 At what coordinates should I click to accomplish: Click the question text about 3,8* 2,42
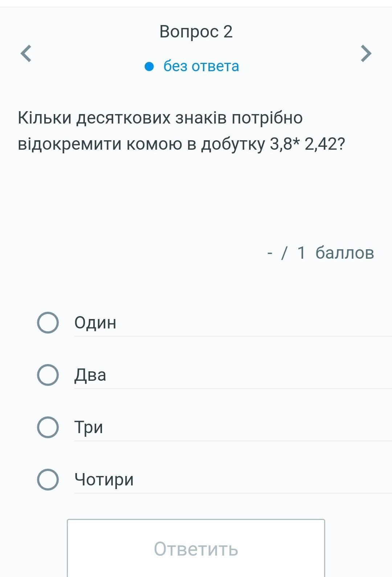[181, 131]
